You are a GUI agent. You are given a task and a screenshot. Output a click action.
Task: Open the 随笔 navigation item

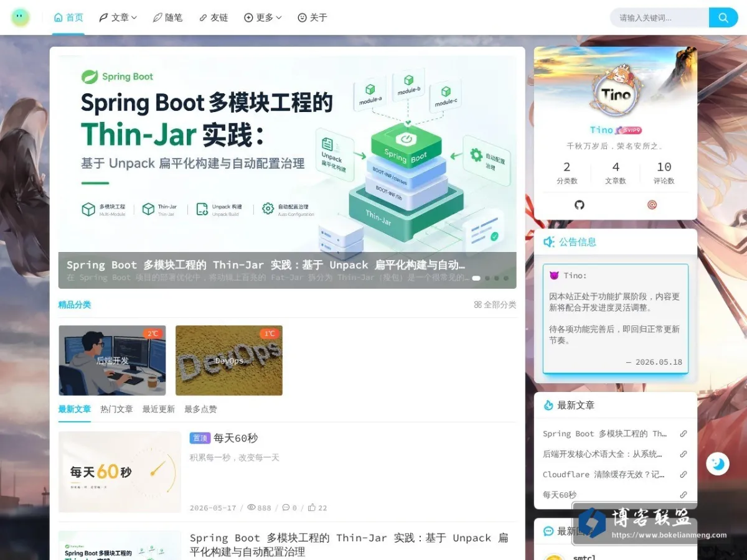click(168, 17)
